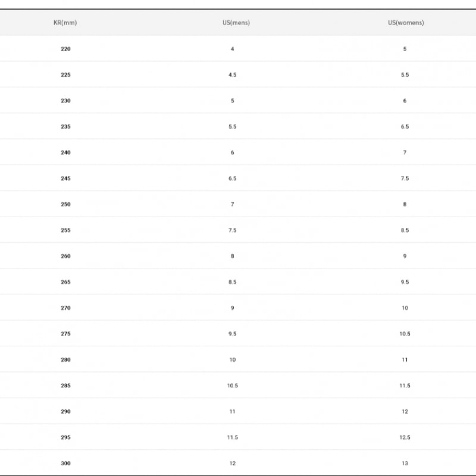Screen dimensions: 476x476
Task: Click the 270 KR size cell
Action: tap(65, 308)
